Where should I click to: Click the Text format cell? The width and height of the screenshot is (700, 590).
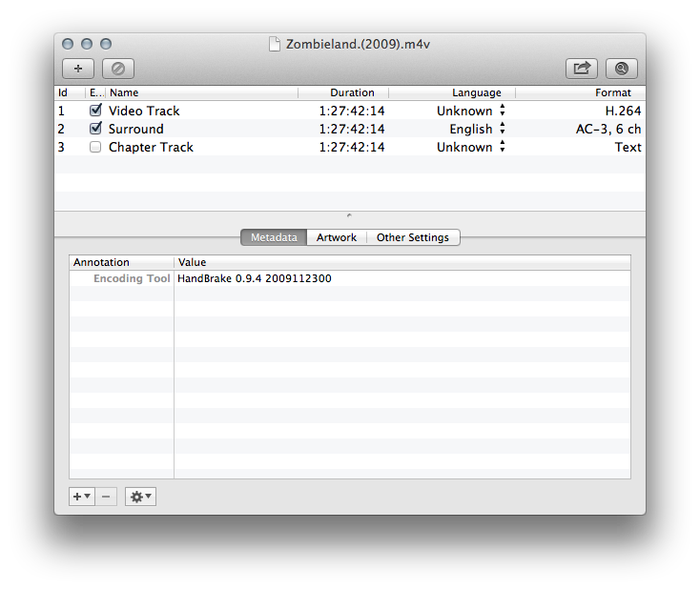[628, 148]
